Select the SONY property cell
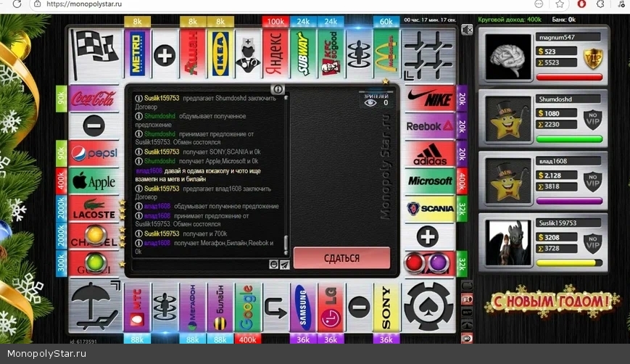 [x=386, y=307]
